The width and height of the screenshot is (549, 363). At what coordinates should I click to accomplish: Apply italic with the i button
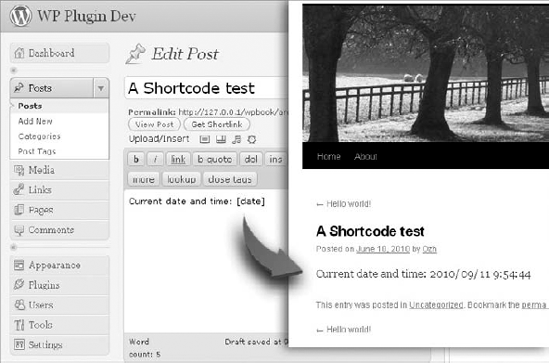click(x=155, y=159)
